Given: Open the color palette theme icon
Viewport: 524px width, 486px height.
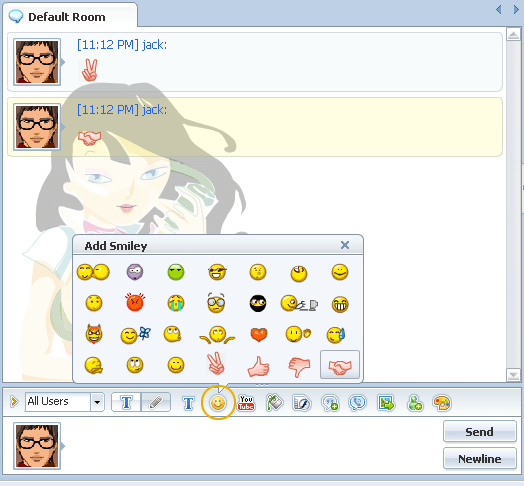Looking at the screenshot, I should point(442,403).
